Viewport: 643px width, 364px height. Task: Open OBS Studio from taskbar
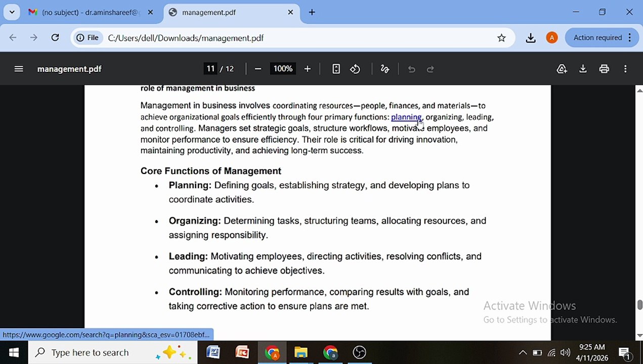[360, 352]
